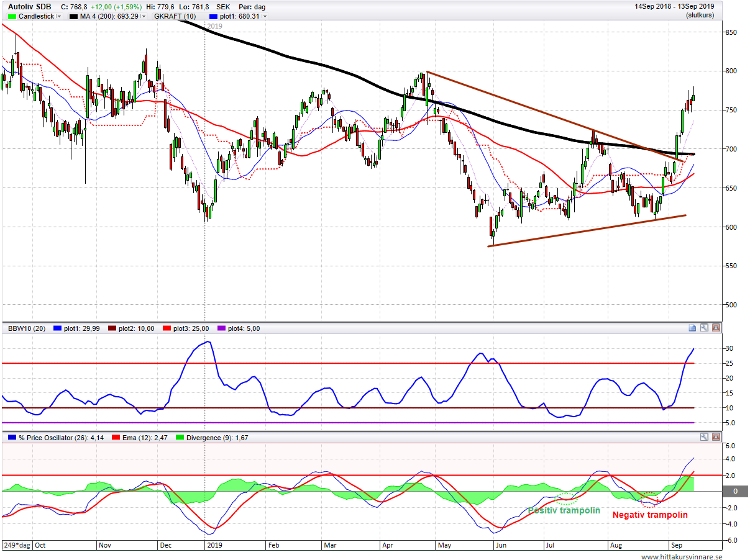
Task: Open the BBW10 panel settings wrench icon
Action: click(x=704, y=328)
